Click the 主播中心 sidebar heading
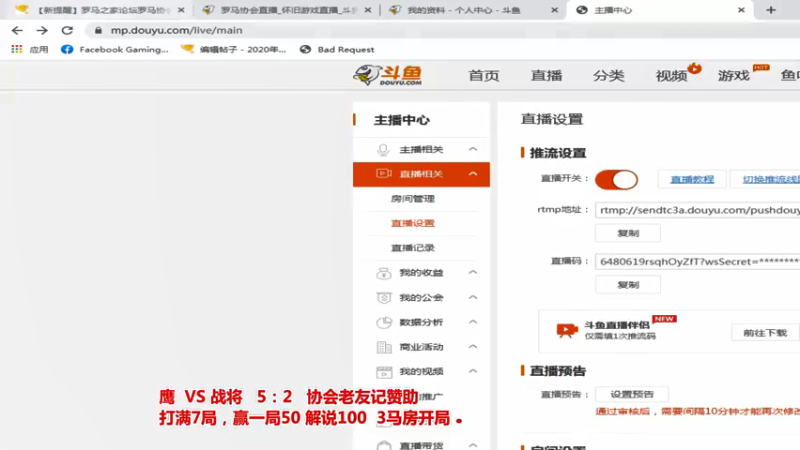 [402, 120]
